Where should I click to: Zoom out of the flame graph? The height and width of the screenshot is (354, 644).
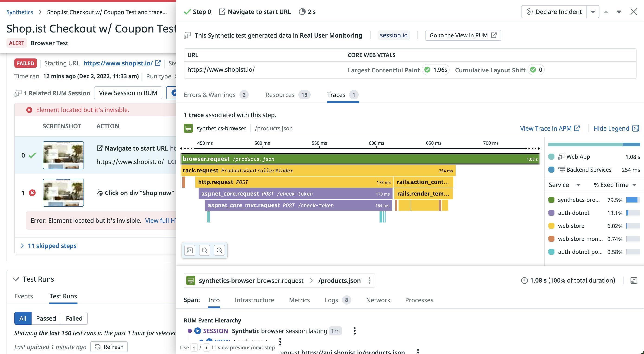click(x=205, y=250)
